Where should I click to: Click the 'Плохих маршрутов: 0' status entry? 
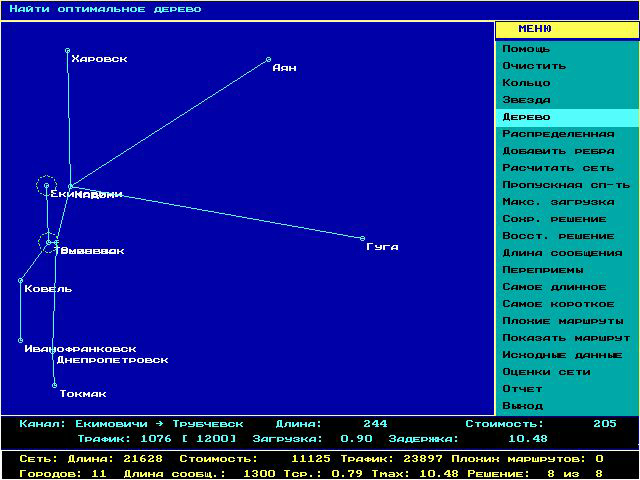tap(527, 459)
